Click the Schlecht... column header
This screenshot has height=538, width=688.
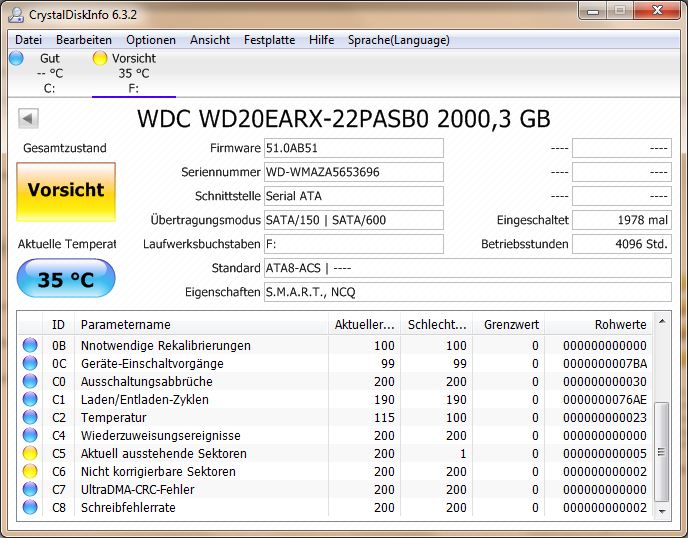437,324
